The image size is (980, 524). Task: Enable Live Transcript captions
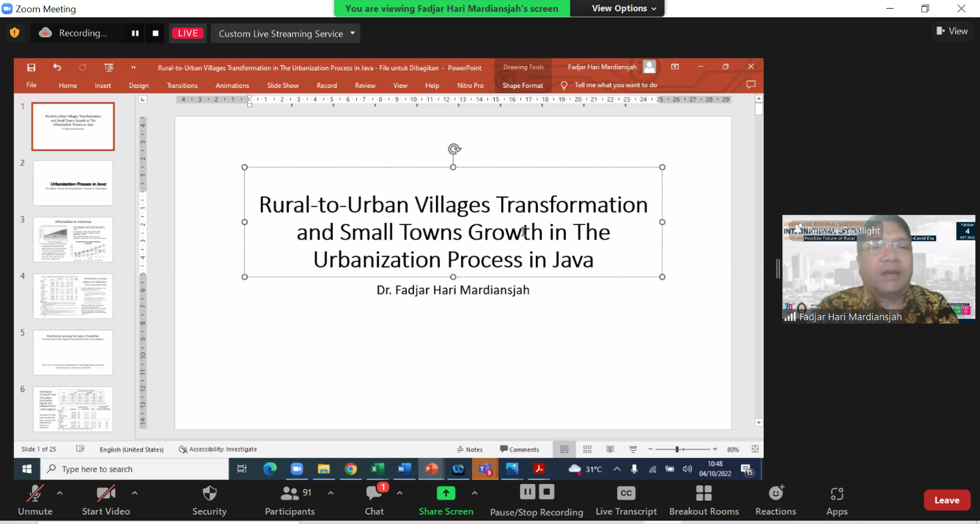click(x=626, y=500)
